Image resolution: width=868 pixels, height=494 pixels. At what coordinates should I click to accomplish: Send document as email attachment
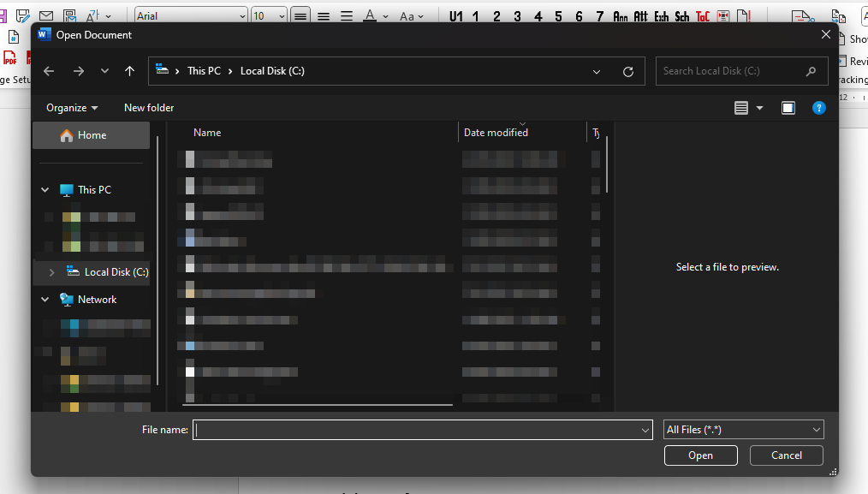(x=45, y=15)
